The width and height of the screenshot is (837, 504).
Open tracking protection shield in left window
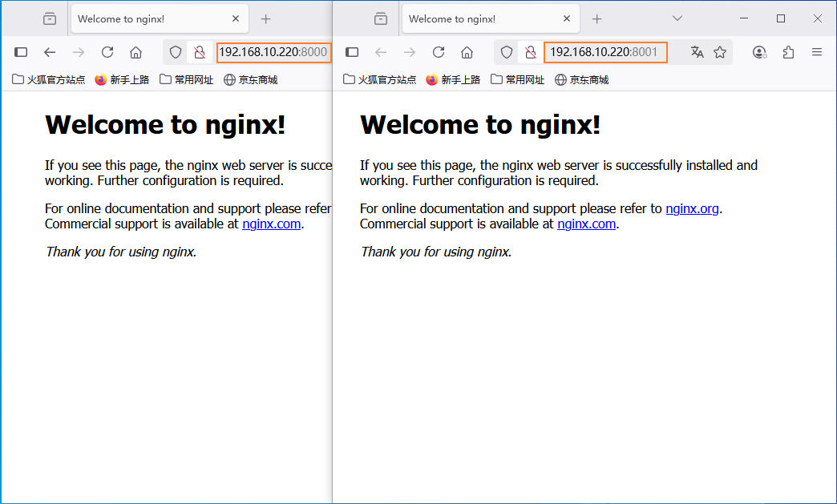(176, 52)
